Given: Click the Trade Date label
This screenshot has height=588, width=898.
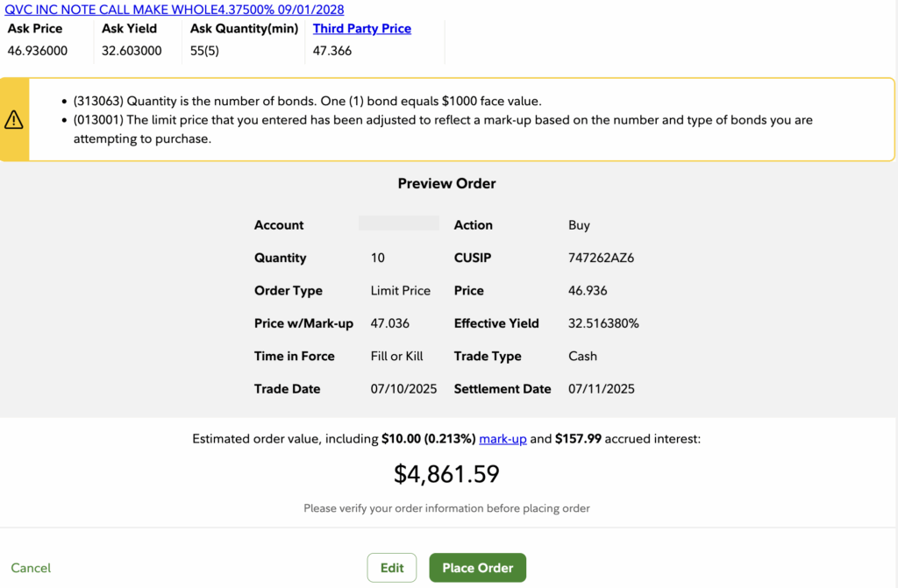Looking at the screenshot, I should point(287,389).
